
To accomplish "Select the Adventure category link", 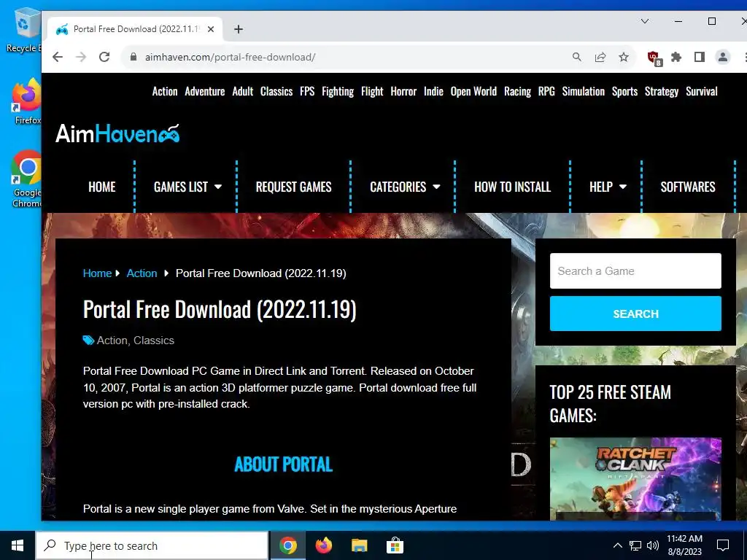I will [205, 91].
